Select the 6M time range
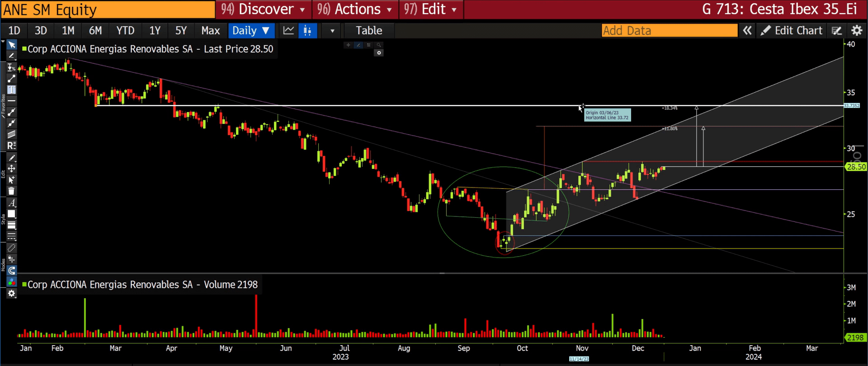This screenshot has width=868, height=366. click(95, 31)
